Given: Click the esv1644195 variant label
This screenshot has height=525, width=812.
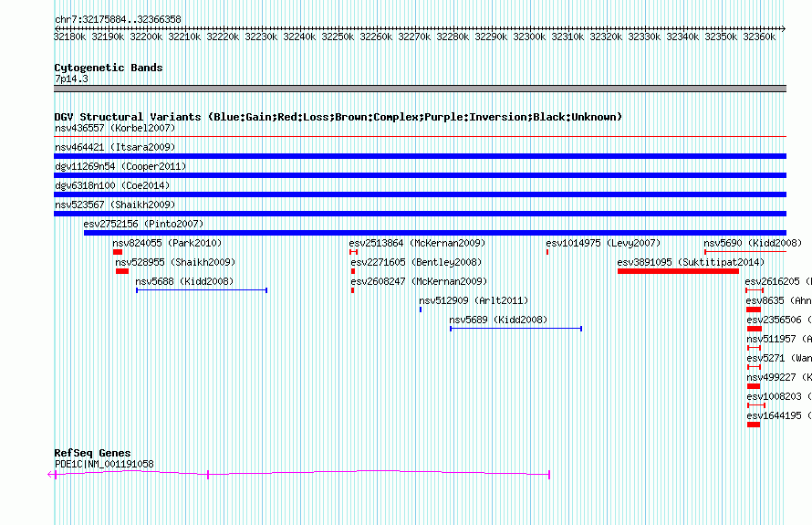Looking at the screenshot, I should [779, 415].
